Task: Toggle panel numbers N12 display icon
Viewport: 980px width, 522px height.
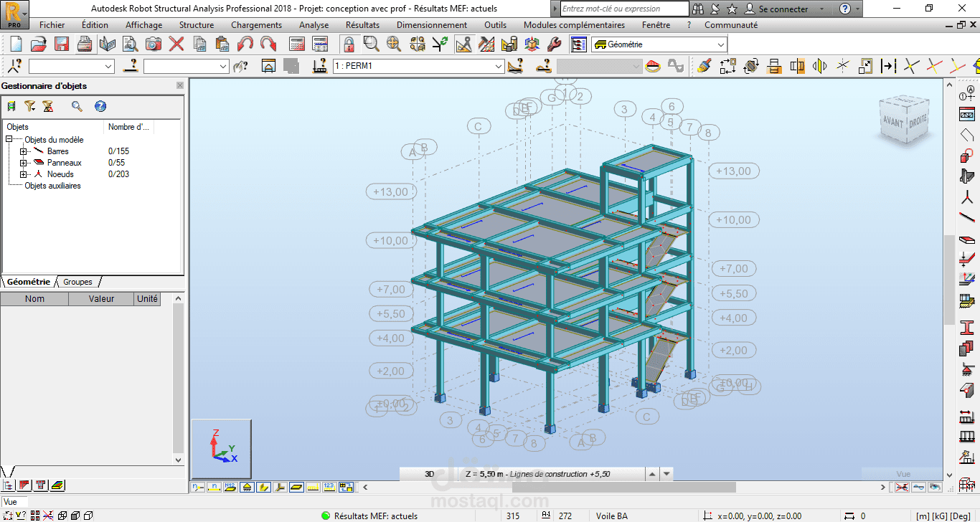Action: [230, 487]
